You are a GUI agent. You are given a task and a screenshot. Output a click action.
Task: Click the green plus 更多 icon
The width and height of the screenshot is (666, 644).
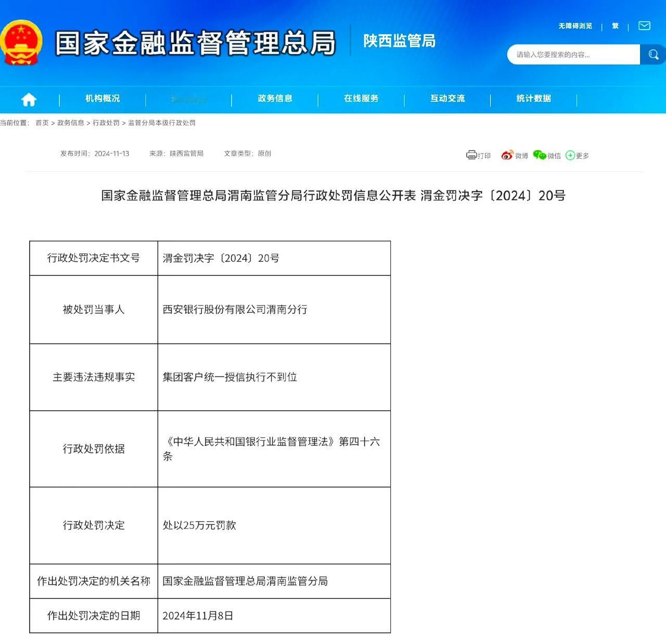(x=570, y=155)
